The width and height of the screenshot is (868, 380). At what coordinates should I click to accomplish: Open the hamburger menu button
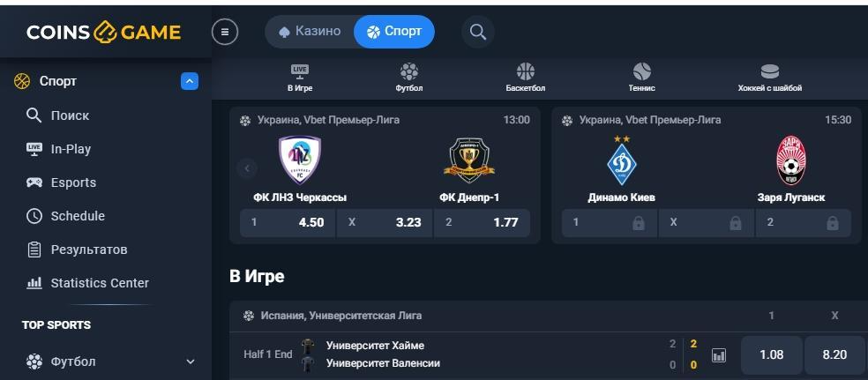[x=225, y=32]
